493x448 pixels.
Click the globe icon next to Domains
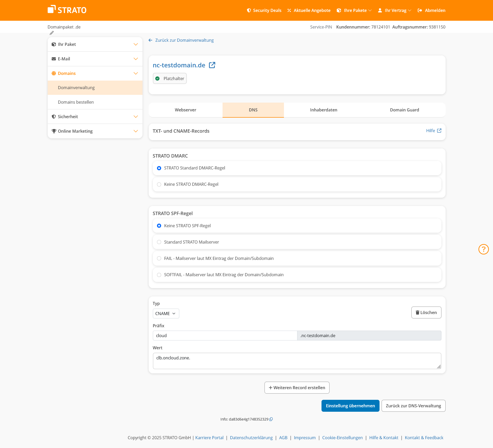click(x=54, y=73)
